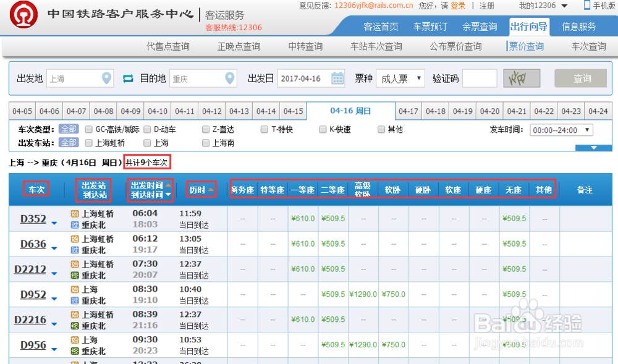Click inside the 验证码 input field
This screenshot has height=364, width=618.
click(x=478, y=78)
